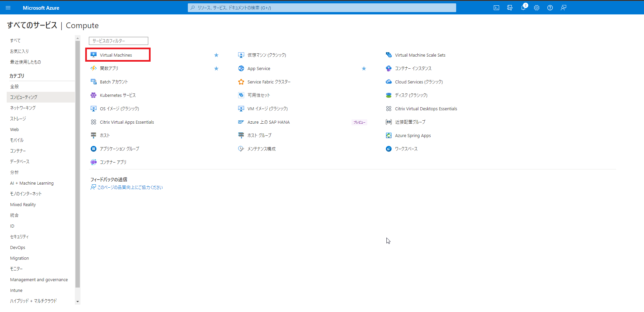Select the DevOps category
The height and width of the screenshot is (312, 644).
pyautogui.click(x=18, y=247)
